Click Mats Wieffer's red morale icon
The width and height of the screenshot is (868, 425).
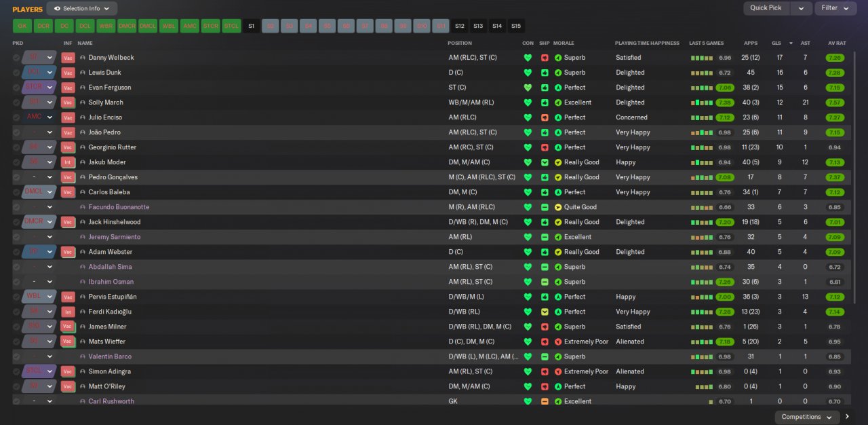click(558, 341)
